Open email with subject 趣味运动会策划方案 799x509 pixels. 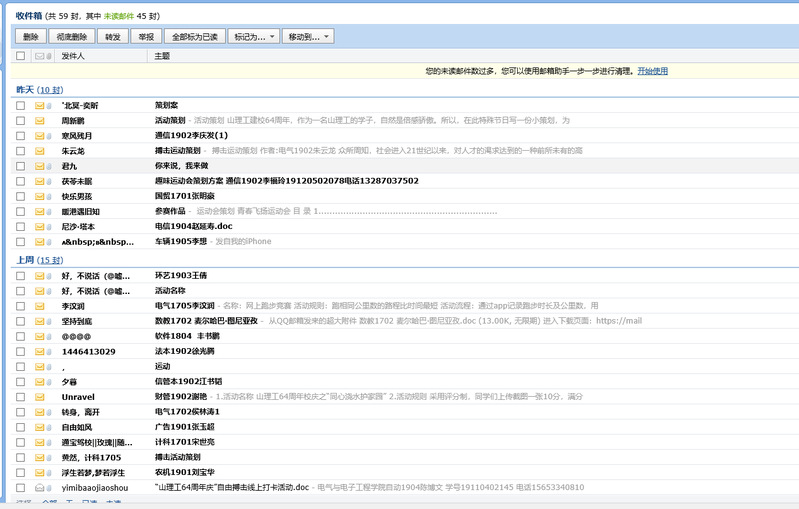pos(285,181)
